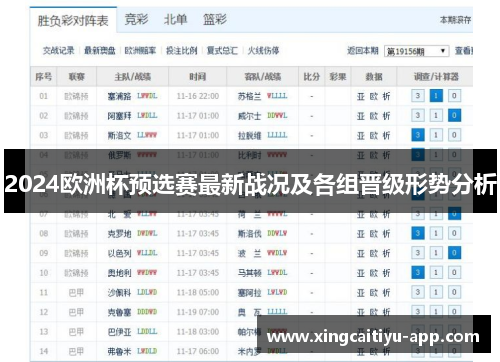This screenshot has width=500, height=362.
Task: Click home team 阿塞拜 in row 02
Action: (x=119, y=116)
